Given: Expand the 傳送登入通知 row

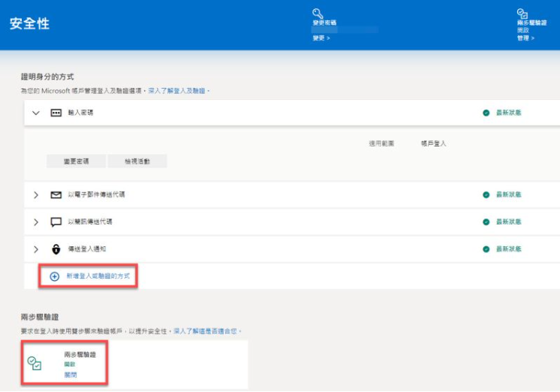Looking at the screenshot, I should click(35, 249).
